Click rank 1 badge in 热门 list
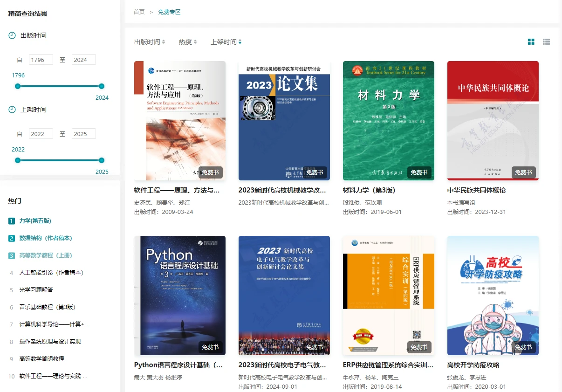Image resolution: width=562 pixels, height=392 pixels. [12, 221]
